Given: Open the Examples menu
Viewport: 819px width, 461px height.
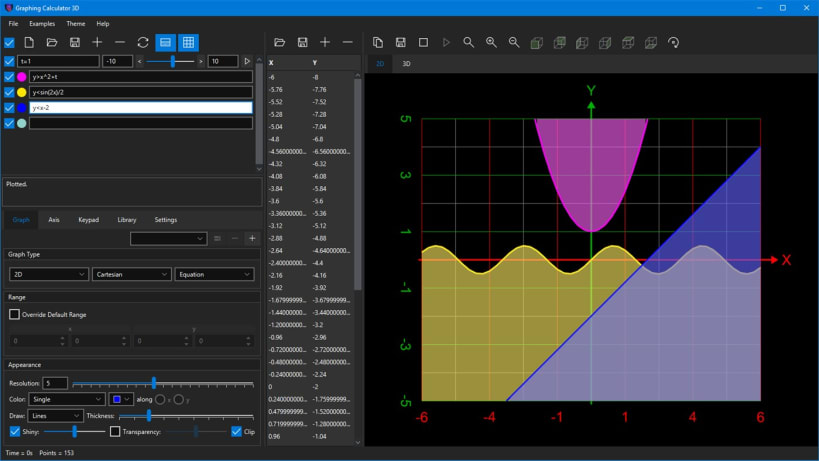Looking at the screenshot, I should click(x=42, y=23).
